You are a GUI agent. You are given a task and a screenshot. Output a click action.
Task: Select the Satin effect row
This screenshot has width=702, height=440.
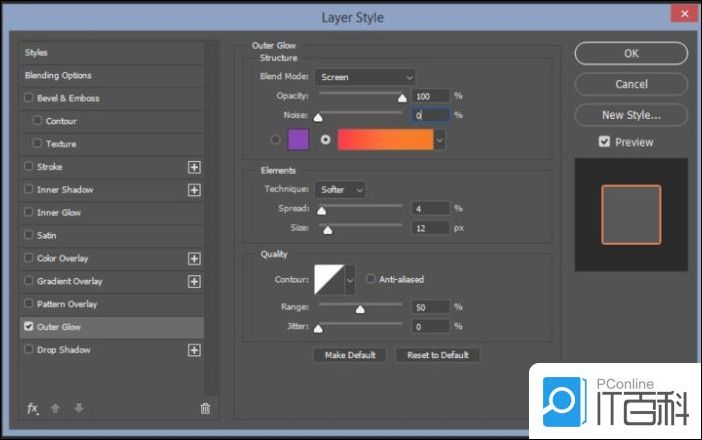point(111,235)
